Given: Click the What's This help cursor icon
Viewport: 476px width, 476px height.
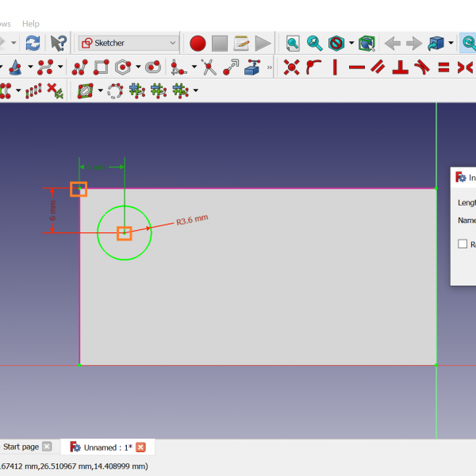Looking at the screenshot, I should click(58, 43).
